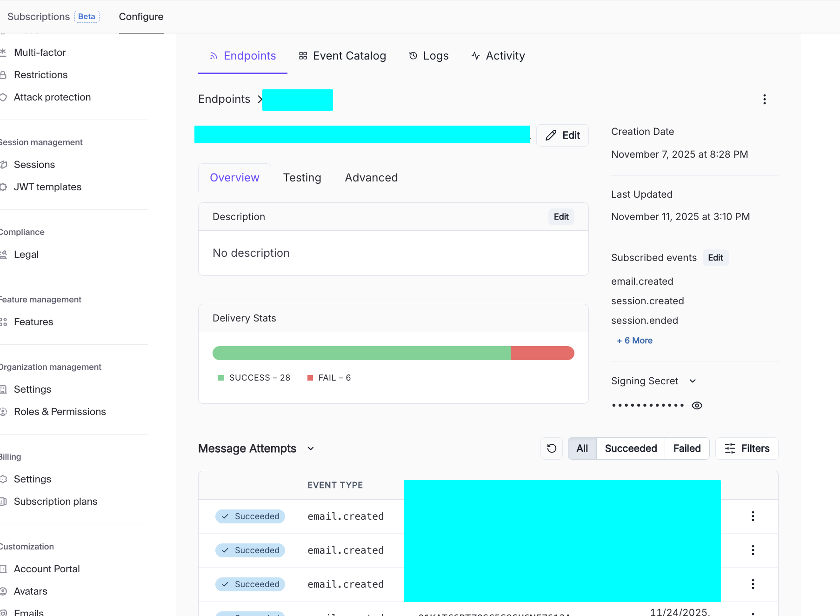Expand the Message Attempts dropdown chevron
Image resolution: width=840 pixels, height=616 pixels.
(x=311, y=449)
